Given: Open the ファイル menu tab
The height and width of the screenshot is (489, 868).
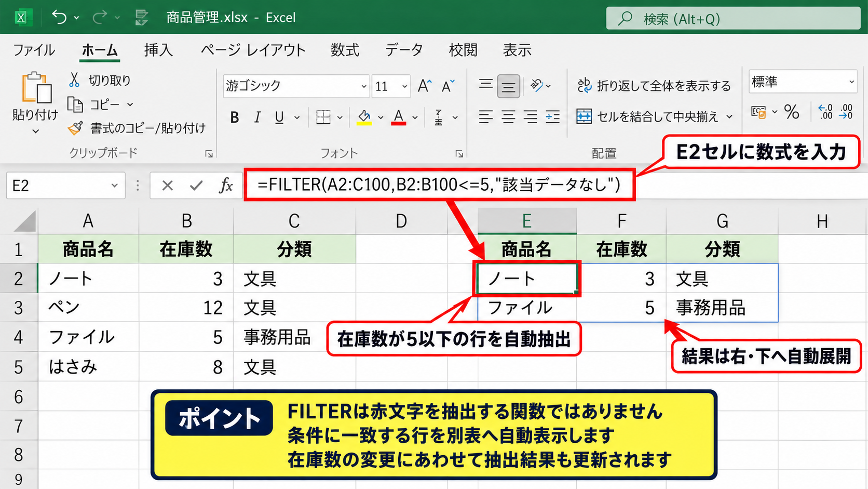Looking at the screenshot, I should (34, 50).
